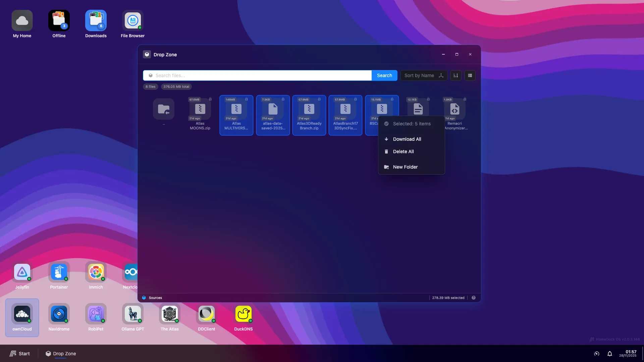Change the sort direction order
644x362 pixels.
(455, 75)
